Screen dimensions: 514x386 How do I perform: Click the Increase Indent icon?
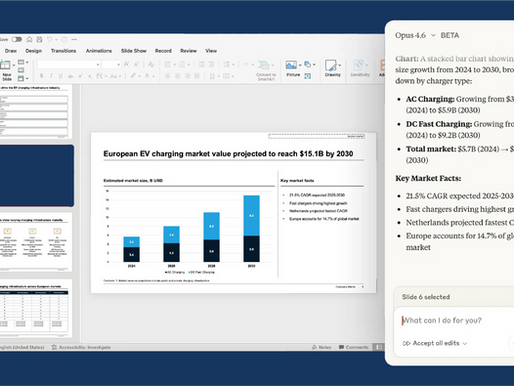tap(211, 64)
